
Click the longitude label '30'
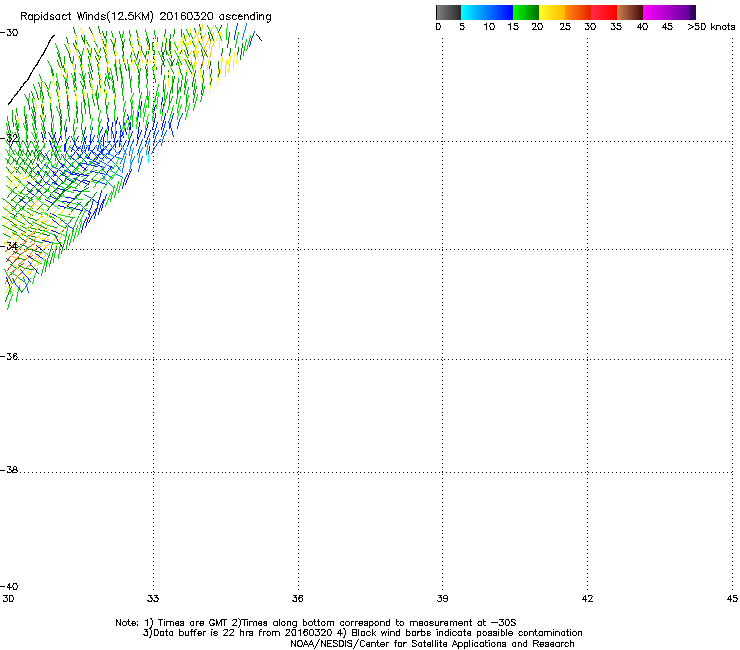[x=8, y=599]
